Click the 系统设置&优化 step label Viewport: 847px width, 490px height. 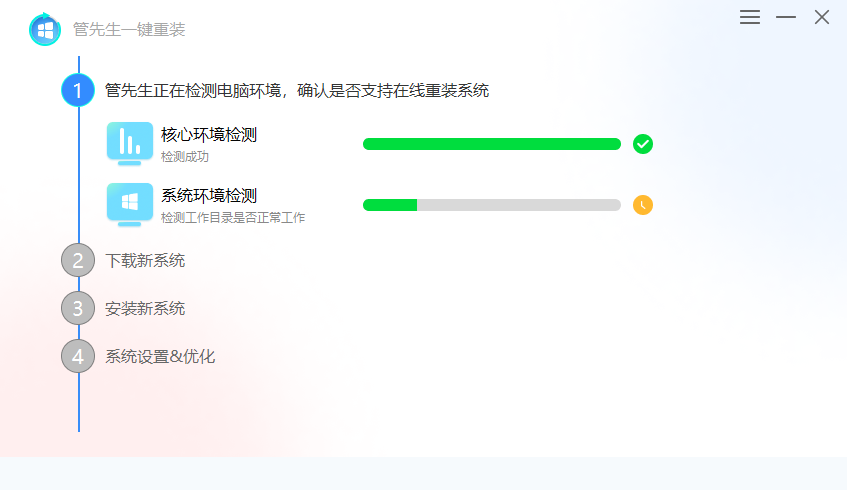click(160, 357)
